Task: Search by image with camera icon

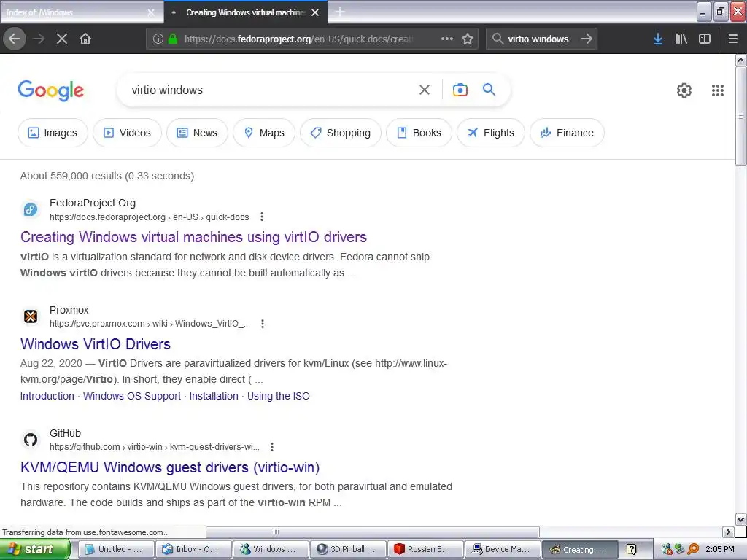Action: tap(460, 90)
